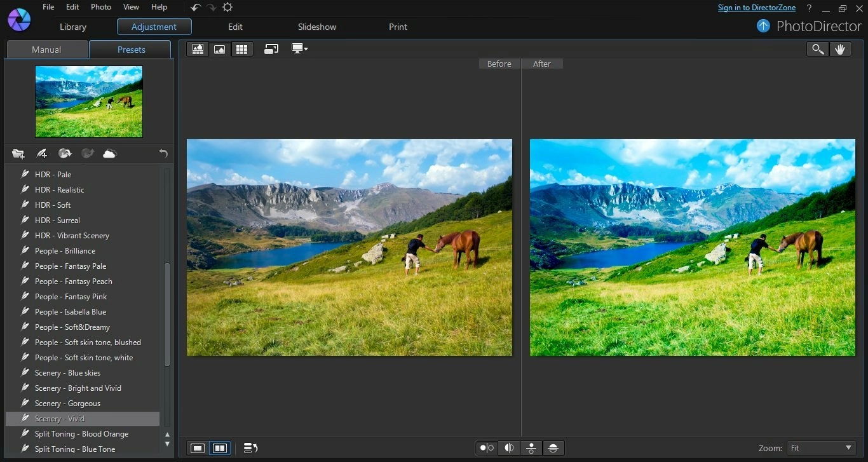Click the create new preset feather icon
This screenshot has width=868, height=462.
click(x=41, y=154)
